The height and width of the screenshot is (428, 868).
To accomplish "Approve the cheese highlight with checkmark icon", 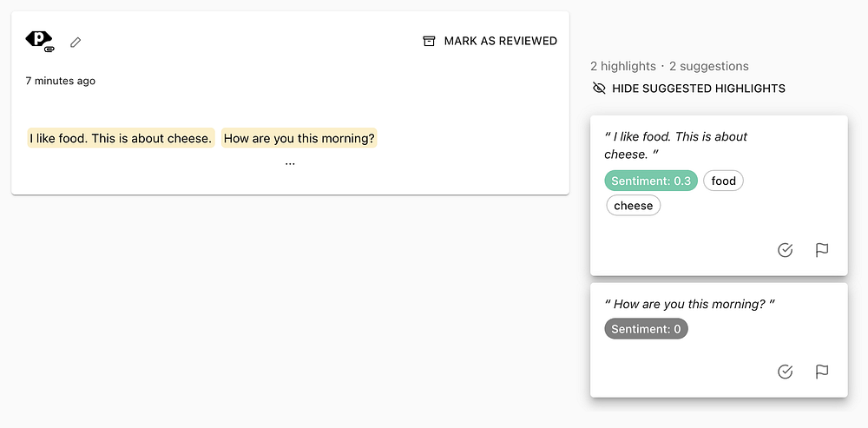I will [x=786, y=250].
